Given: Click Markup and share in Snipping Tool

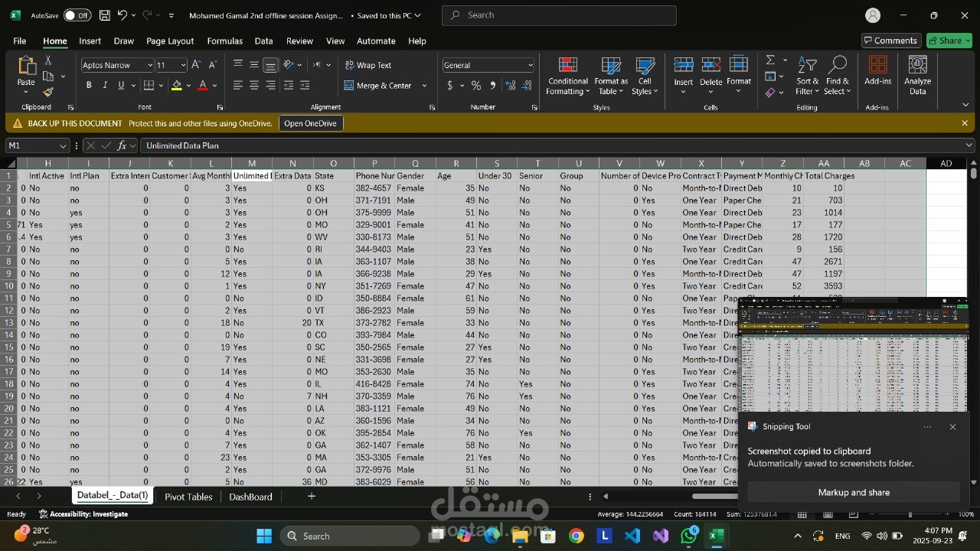Looking at the screenshot, I should click(x=853, y=492).
